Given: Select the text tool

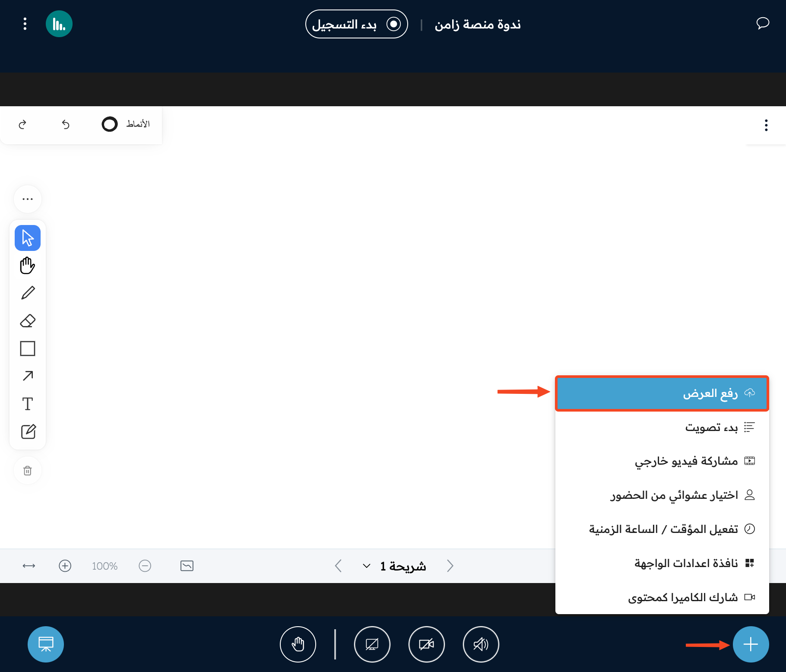Looking at the screenshot, I should (x=28, y=404).
